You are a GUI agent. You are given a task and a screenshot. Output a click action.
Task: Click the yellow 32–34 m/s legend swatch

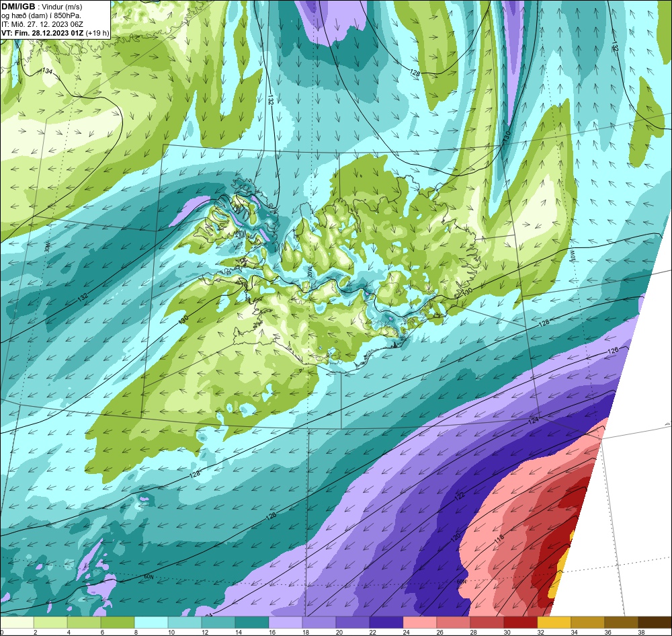[554, 623]
